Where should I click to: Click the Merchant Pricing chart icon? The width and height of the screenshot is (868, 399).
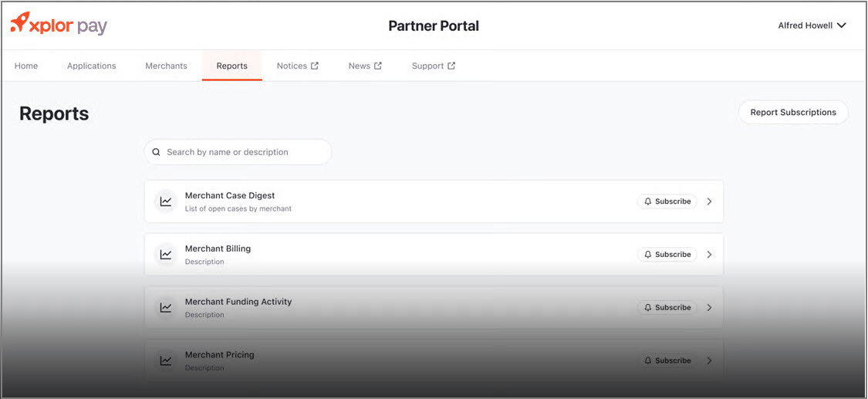coord(166,360)
